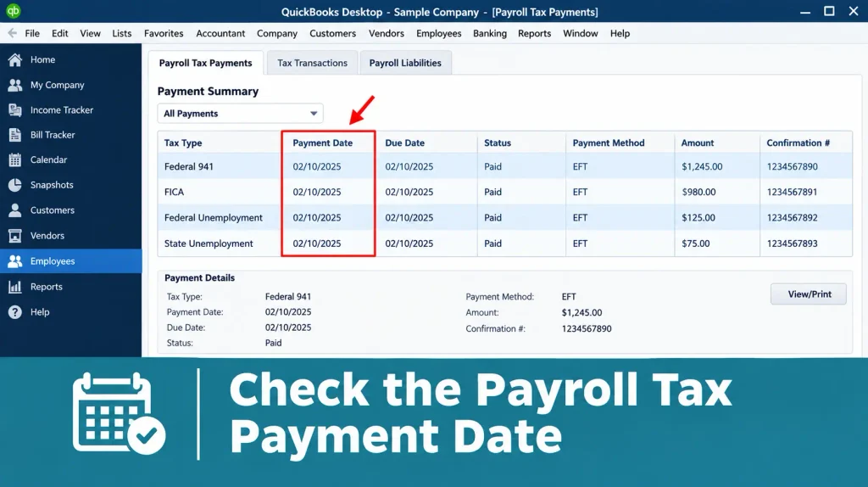The height and width of the screenshot is (487, 868).
Task: Open the Reports menu in menu bar
Action: 534,33
